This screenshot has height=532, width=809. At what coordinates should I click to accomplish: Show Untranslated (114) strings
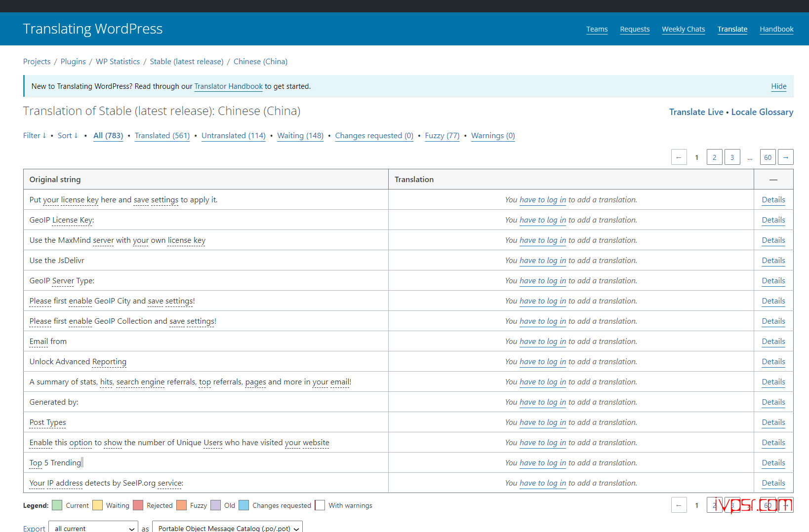tap(233, 136)
